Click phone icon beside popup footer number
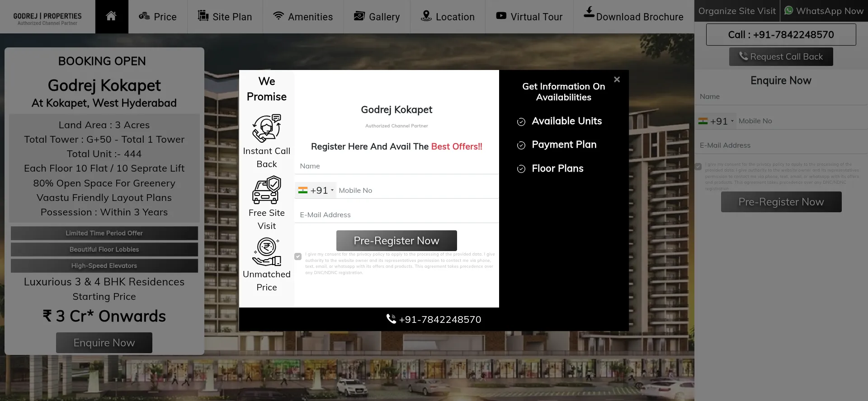Viewport: 868px width, 401px height. (391, 319)
